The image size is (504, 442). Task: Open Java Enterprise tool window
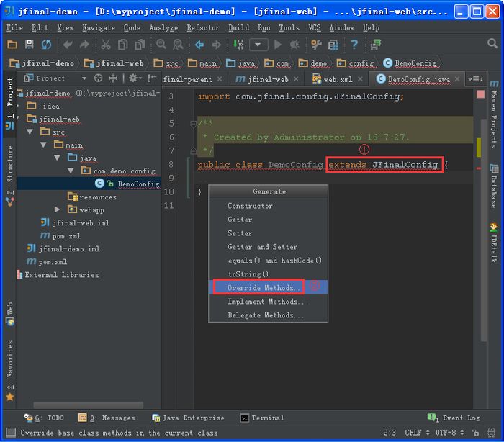(188, 418)
